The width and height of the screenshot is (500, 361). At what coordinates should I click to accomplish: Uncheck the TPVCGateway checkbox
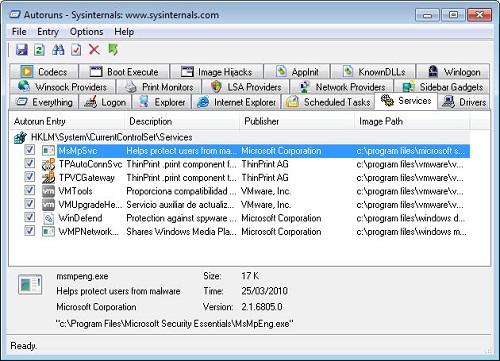[30, 177]
